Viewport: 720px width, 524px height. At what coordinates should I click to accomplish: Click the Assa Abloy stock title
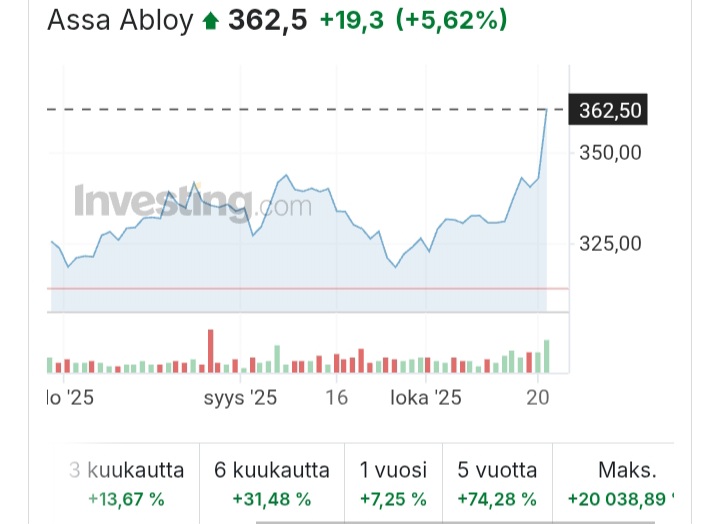click(x=120, y=20)
